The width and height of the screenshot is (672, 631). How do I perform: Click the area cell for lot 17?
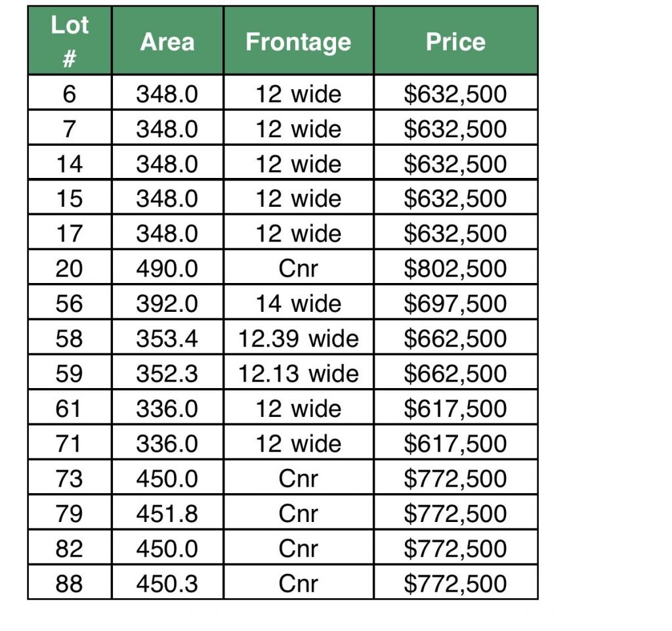[167, 233]
